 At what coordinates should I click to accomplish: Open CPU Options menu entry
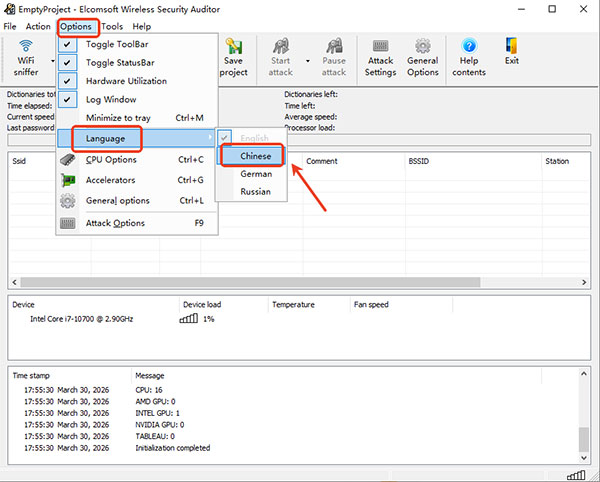138,160
